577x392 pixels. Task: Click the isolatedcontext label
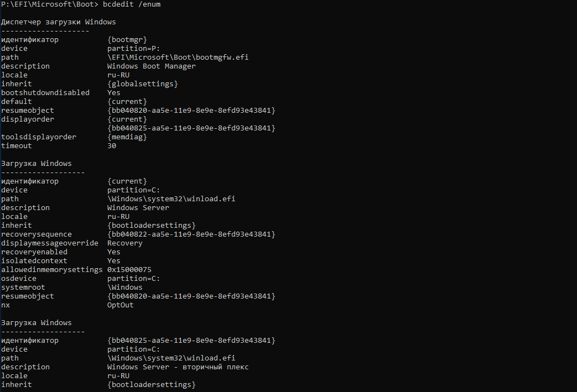click(x=34, y=261)
